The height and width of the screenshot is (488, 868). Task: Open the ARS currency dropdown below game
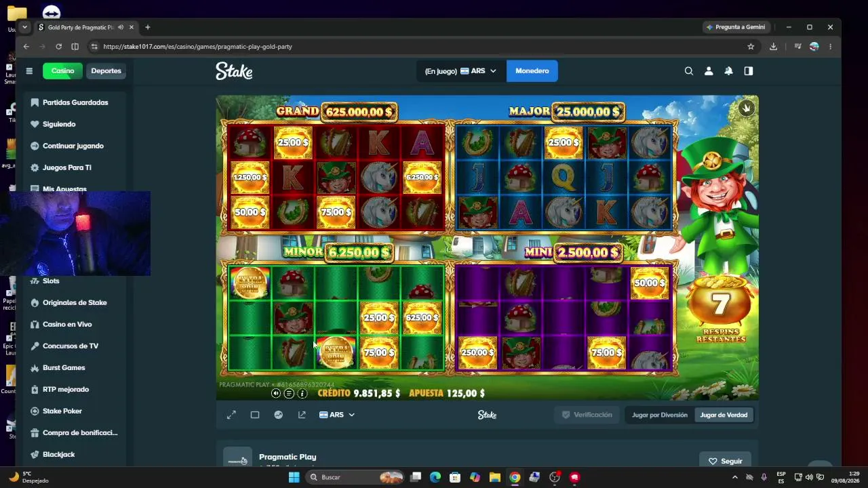tap(337, 415)
